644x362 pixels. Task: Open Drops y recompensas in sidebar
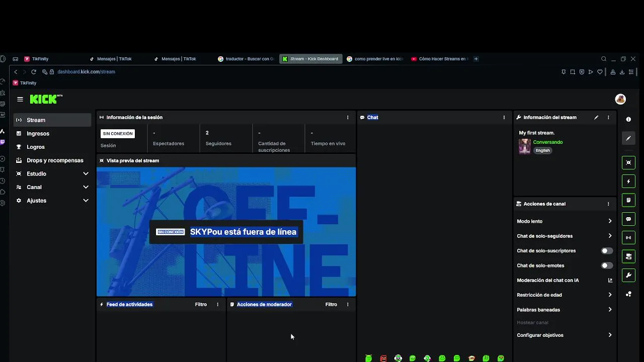(x=52, y=160)
